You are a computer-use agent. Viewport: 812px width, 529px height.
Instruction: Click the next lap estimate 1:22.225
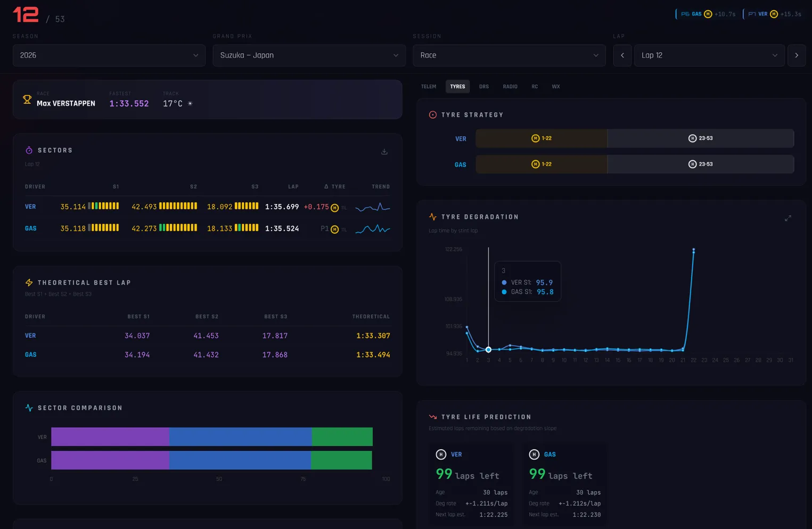pos(494,515)
